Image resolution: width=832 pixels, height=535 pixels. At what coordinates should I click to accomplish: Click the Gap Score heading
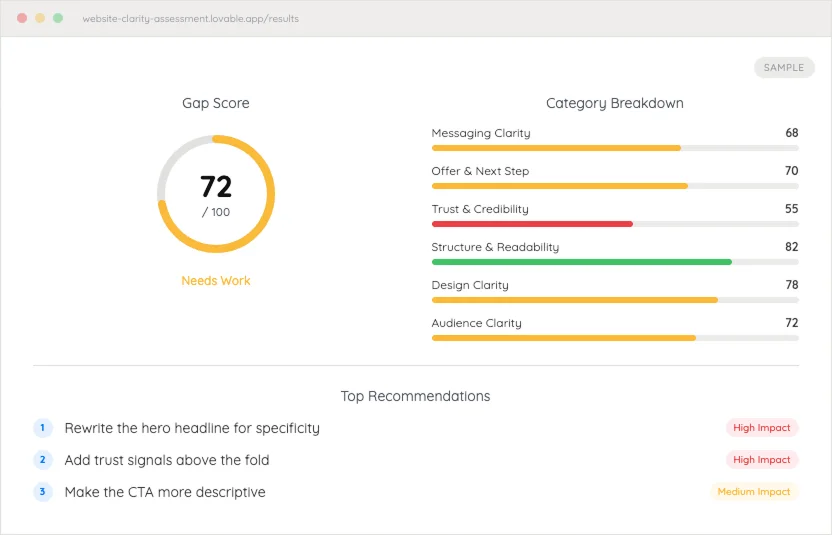coord(216,103)
